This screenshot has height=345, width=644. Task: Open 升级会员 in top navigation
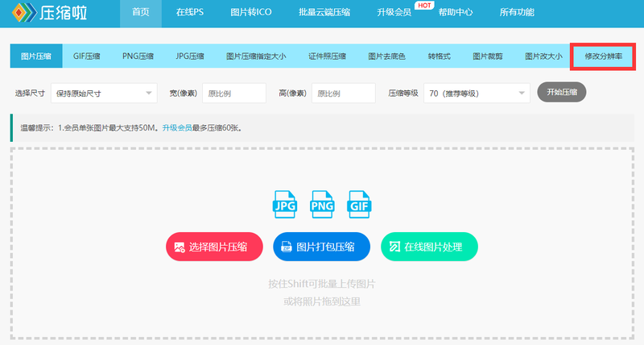[394, 12]
